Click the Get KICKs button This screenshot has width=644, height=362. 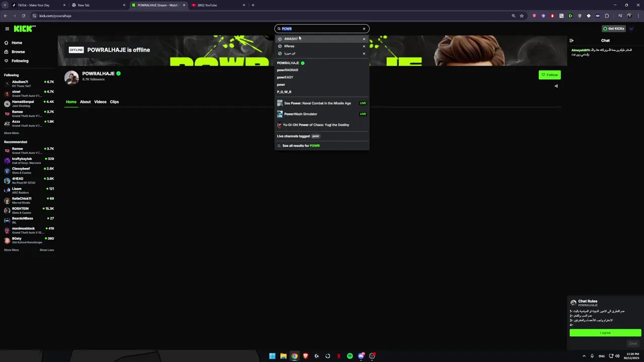coord(614,29)
